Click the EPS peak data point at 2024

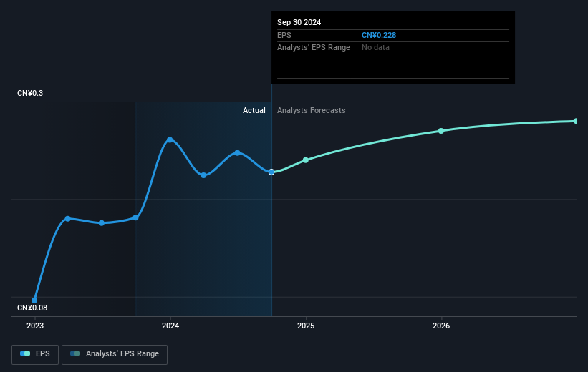coord(170,139)
